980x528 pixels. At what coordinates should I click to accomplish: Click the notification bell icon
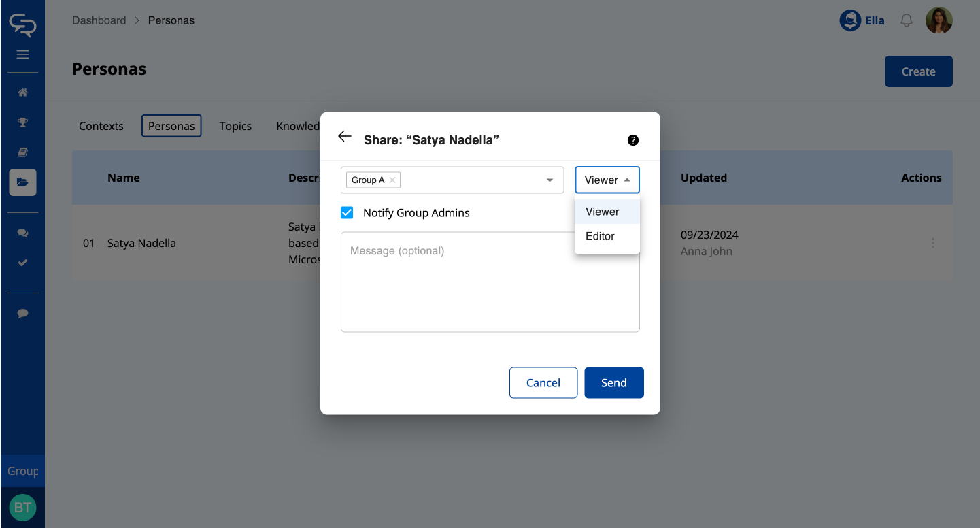click(906, 21)
